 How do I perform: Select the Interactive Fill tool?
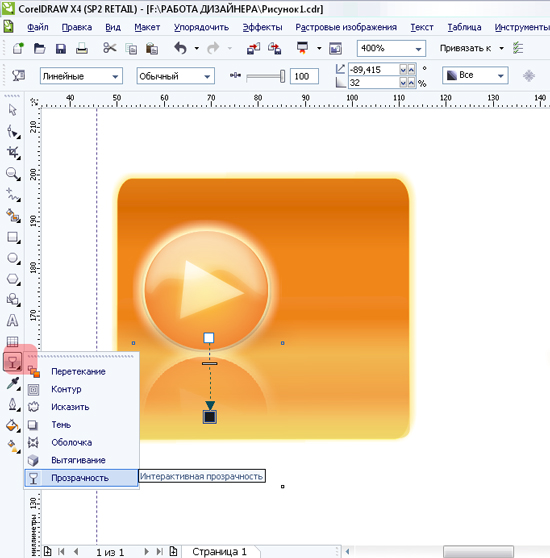tap(13, 446)
